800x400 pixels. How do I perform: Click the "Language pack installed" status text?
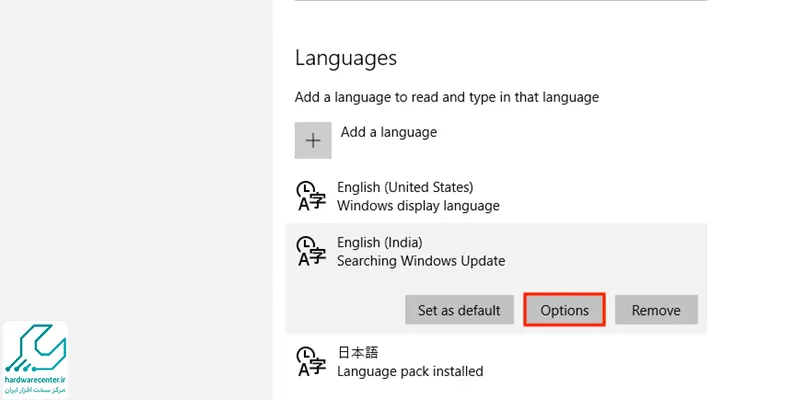410,371
